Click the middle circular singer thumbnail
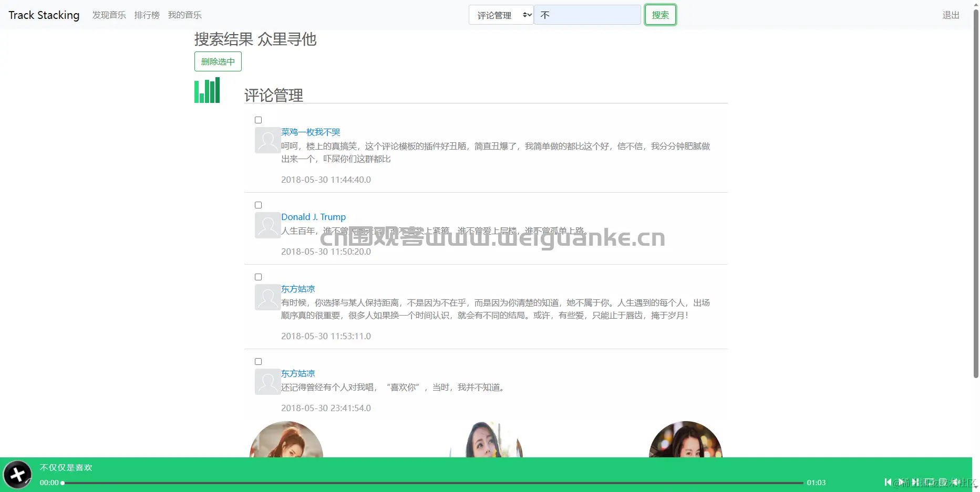Viewport: 980px width, 492px height. click(x=486, y=439)
